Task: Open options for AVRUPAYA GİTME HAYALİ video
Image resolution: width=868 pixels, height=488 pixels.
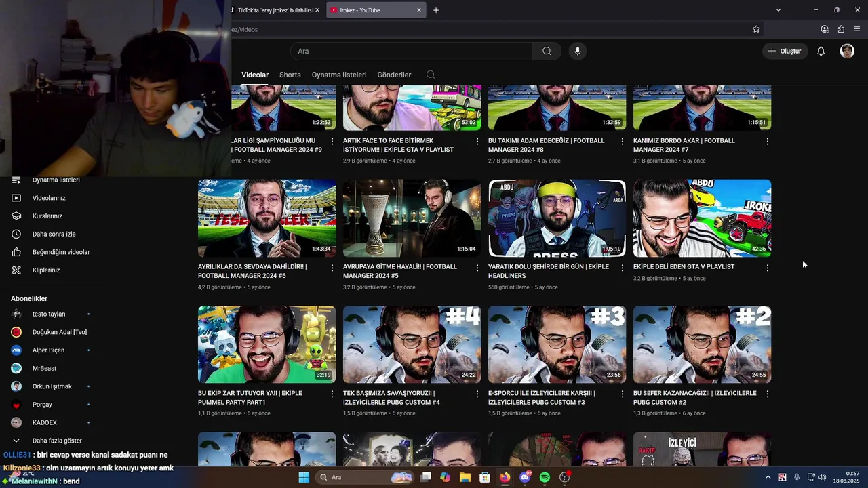Action: [x=477, y=268]
